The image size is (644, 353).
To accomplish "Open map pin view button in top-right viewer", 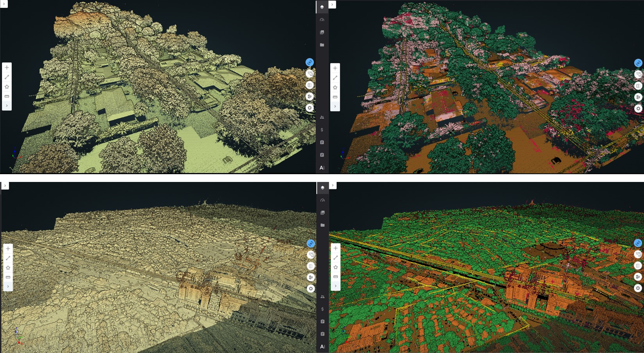I will click(x=638, y=97).
